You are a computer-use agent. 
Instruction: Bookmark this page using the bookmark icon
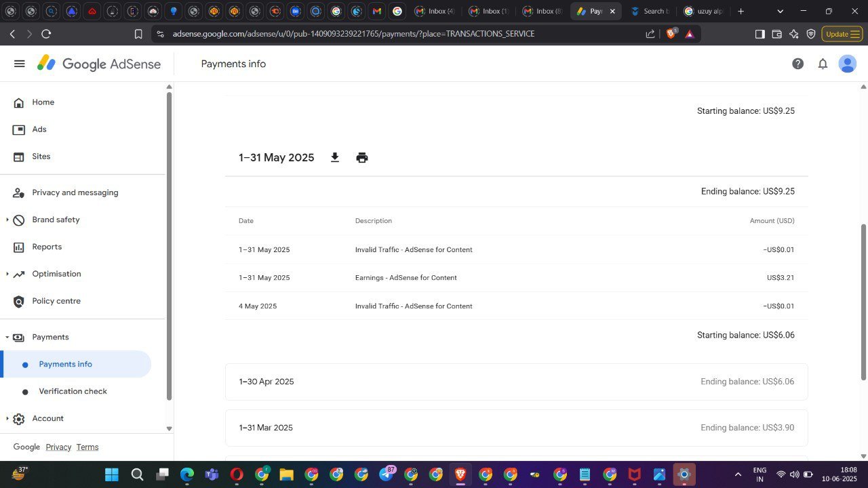138,34
